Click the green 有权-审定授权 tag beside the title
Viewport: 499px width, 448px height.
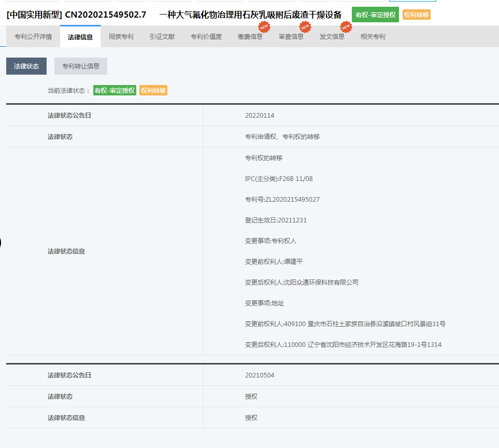pos(375,15)
